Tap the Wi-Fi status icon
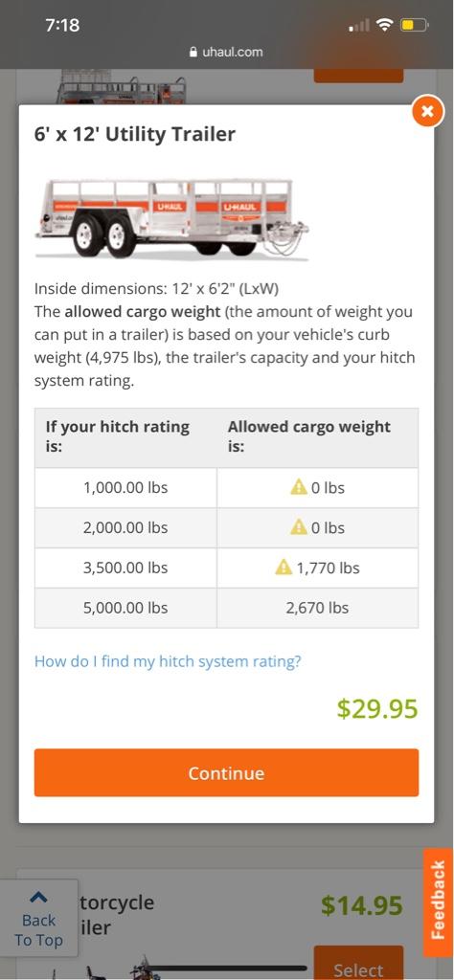454x980 pixels. coord(386,26)
